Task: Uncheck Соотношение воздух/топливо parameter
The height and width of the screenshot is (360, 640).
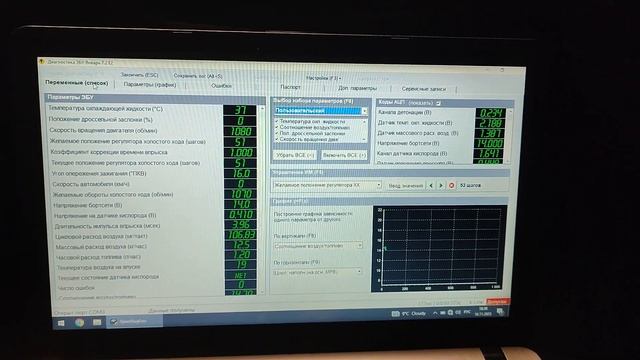Action: coord(277,127)
